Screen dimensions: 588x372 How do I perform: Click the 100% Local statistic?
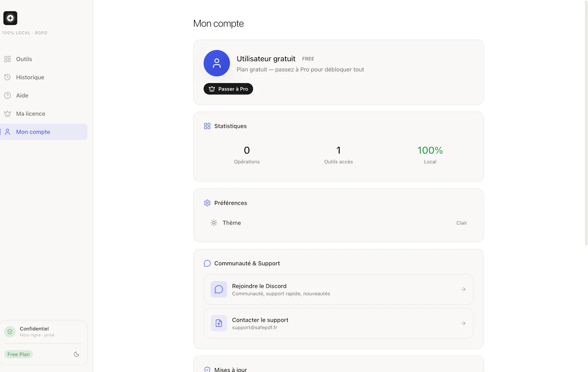click(x=430, y=155)
